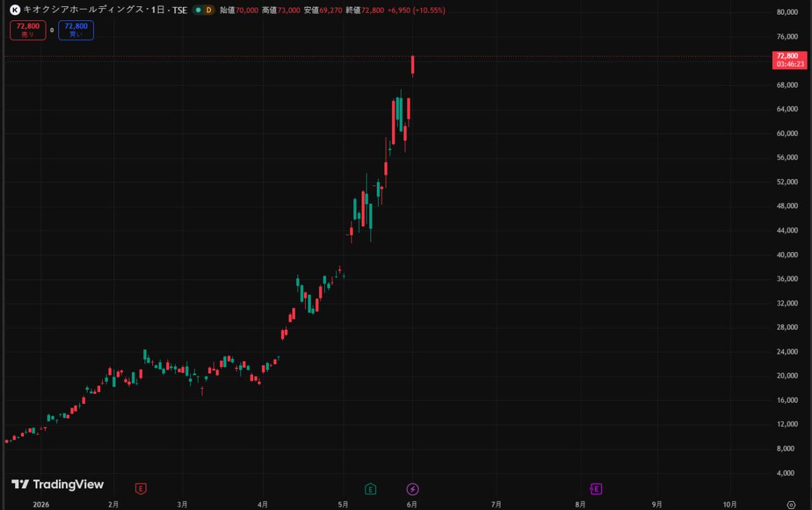This screenshot has width=812, height=510.
Task: Click the 44,000 price axis label
Action: (x=789, y=231)
